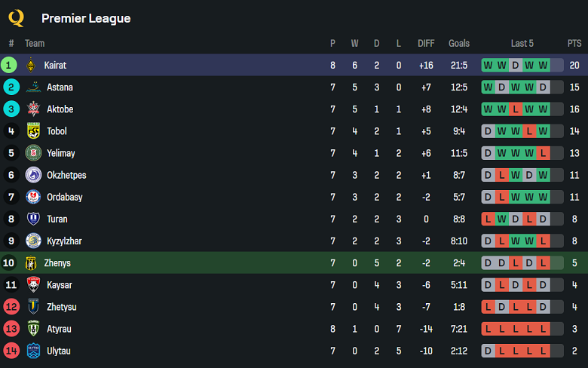Sort table by PTS column header
This screenshot has width=588, height=368.
coord(574,44)
